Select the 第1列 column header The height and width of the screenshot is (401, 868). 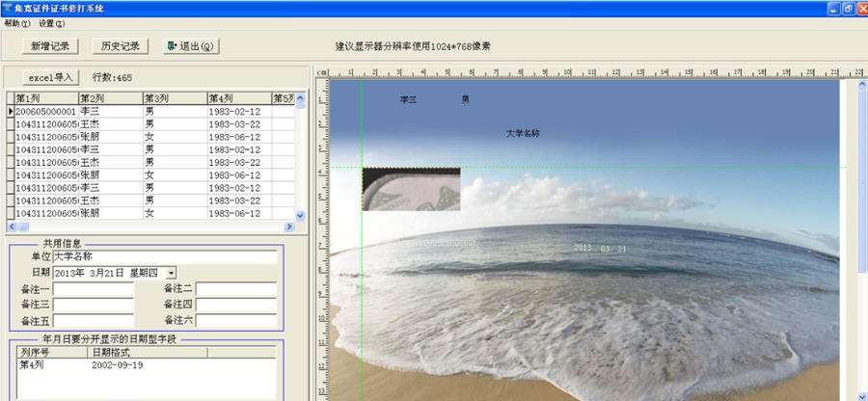[x=45, y=98]
